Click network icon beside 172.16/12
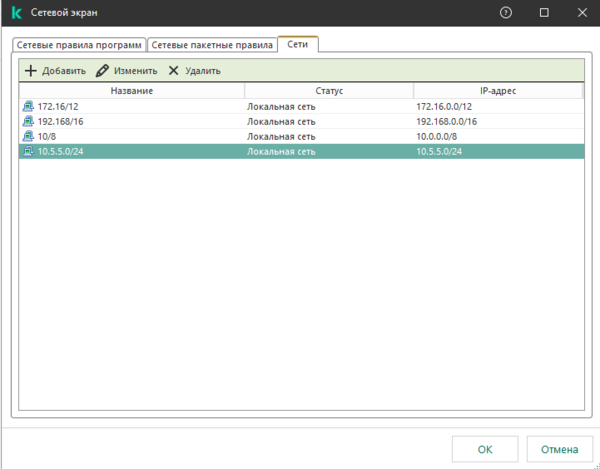The width and height of the screenshot is (600, 469). 28,106
